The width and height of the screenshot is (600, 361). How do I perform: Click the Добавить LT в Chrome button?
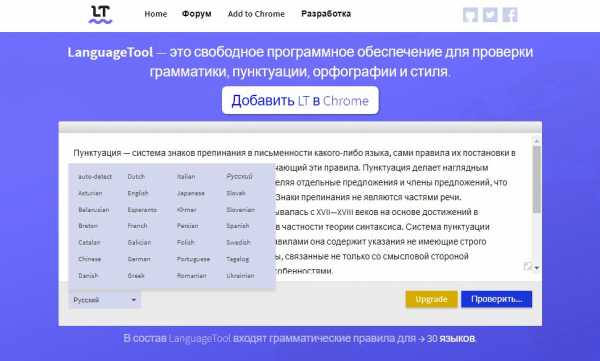(x=300, y=100)
